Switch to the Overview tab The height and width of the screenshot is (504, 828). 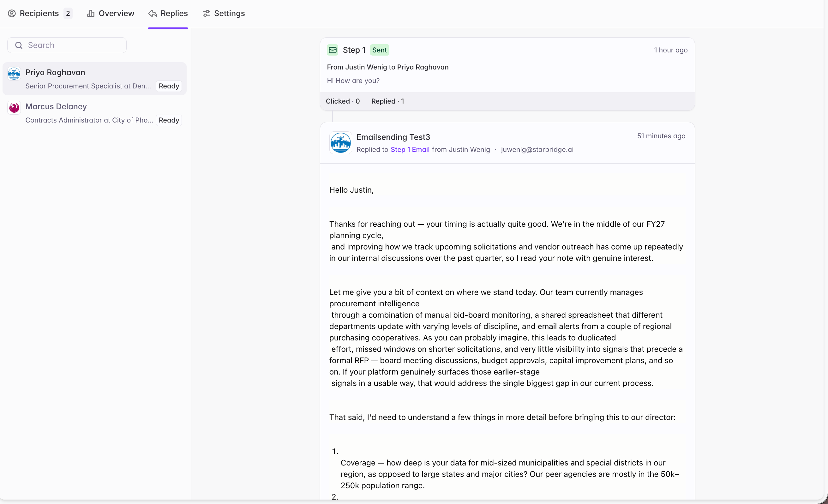point(111,14)
